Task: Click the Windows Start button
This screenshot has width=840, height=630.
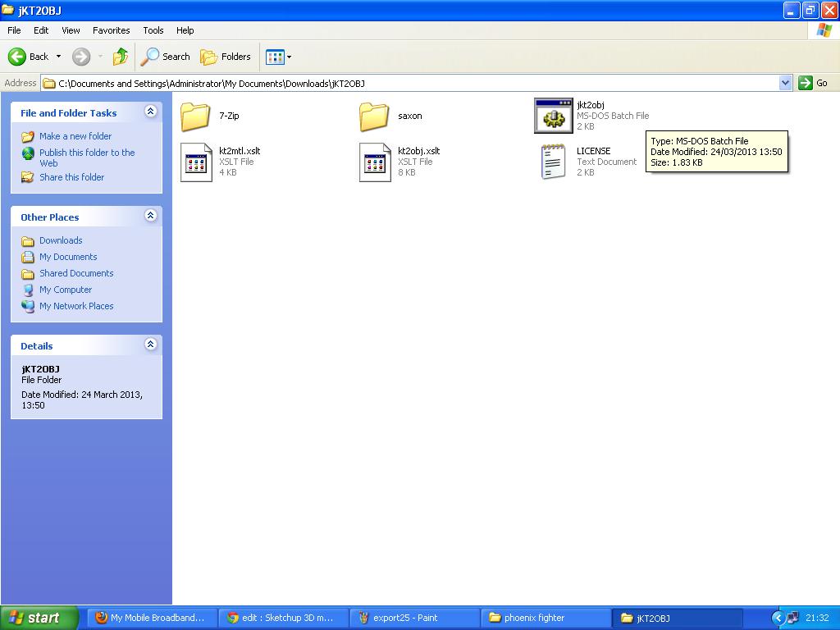Action: point(39,618)
